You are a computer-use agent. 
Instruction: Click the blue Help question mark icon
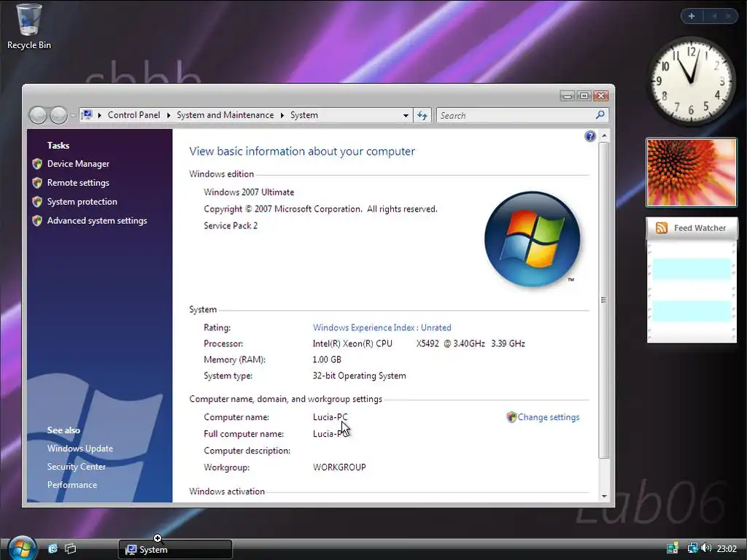[589, 136]
